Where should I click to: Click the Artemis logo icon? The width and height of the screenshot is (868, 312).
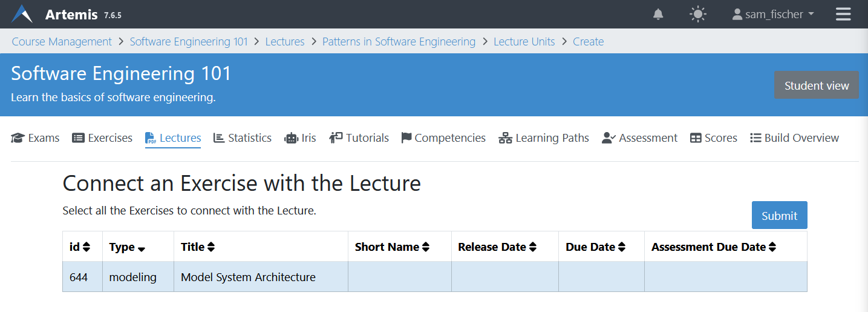[22, 14]
